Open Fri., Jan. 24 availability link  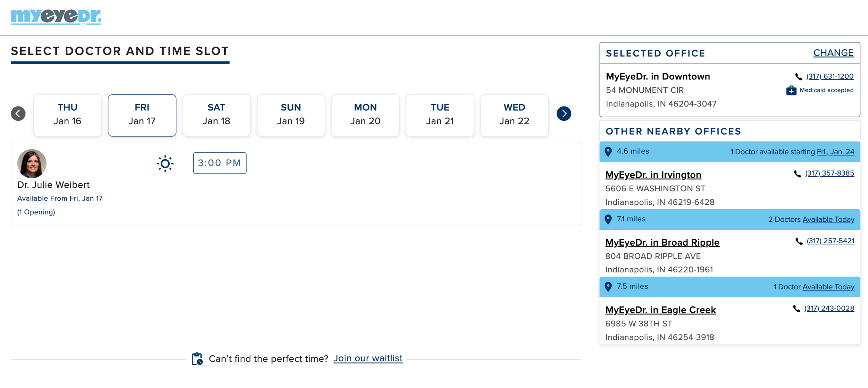(x=835, y=152)
